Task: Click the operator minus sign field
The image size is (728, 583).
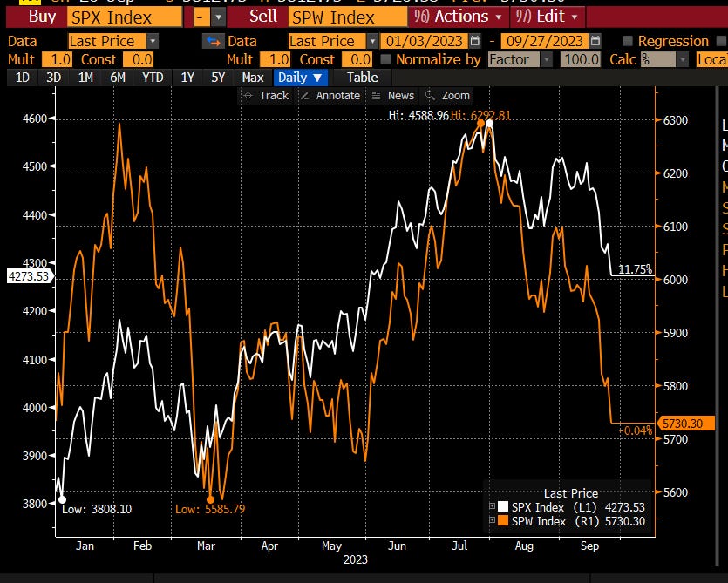Action: point(202,17)
